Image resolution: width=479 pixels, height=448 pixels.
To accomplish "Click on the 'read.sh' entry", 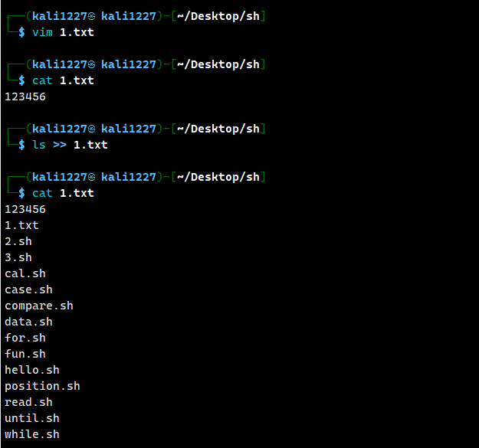I will (28, 402).
